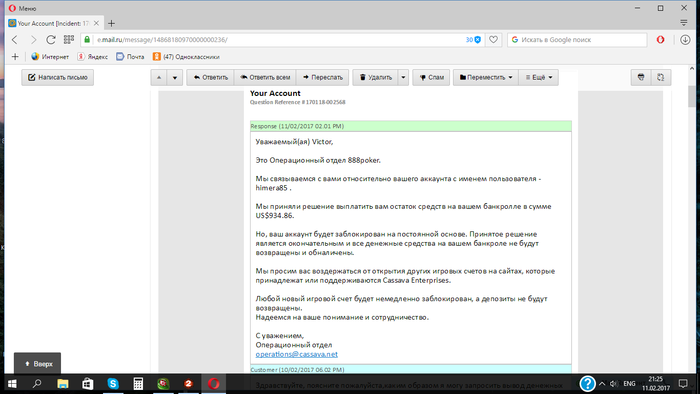This screenshot has width=700, height=394.
Task: Open the Яндекс bookmark
Action: [92, 57]
